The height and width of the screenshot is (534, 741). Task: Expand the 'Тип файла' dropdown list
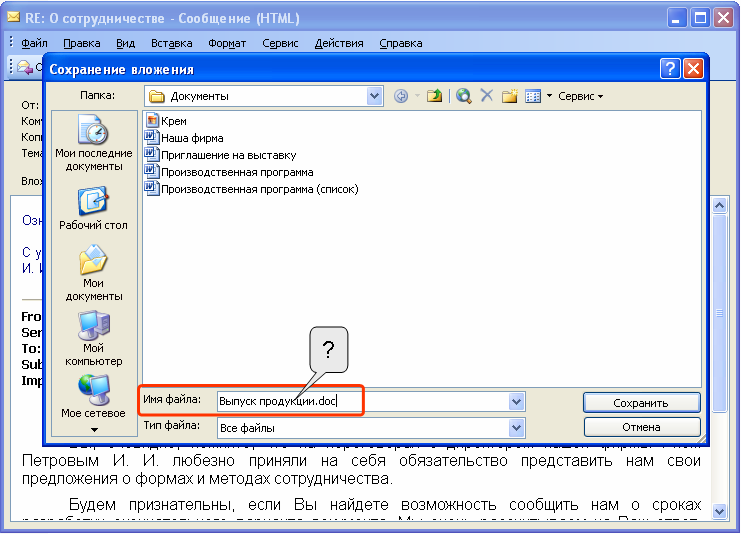tap(517, 427)
